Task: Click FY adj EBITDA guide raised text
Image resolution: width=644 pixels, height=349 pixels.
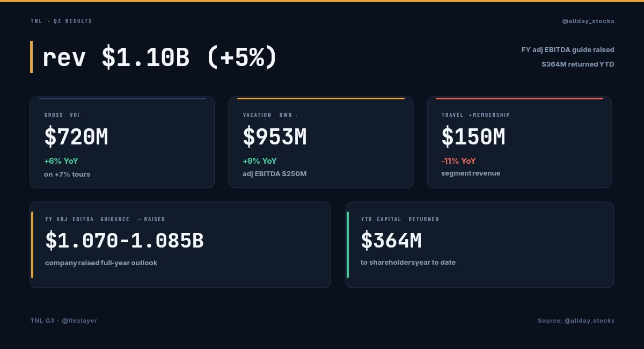Action: 568,50
